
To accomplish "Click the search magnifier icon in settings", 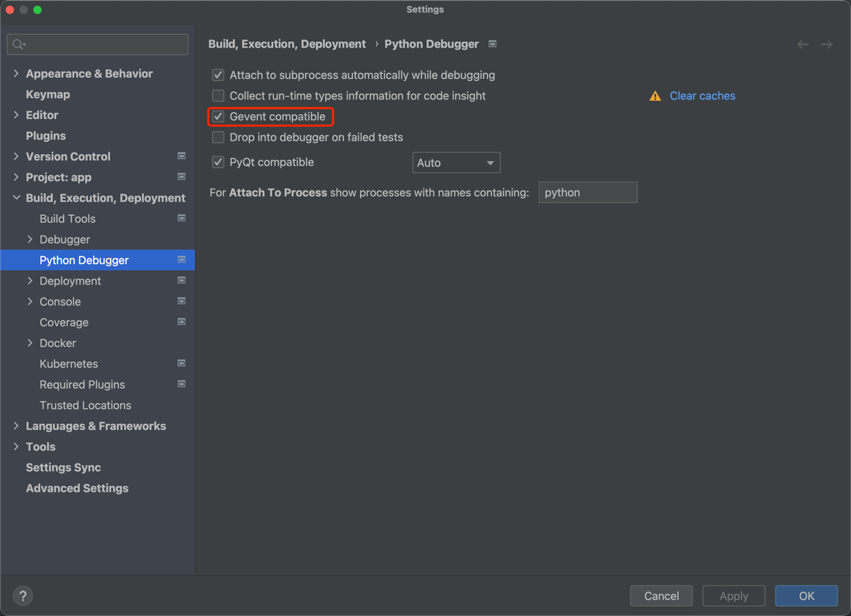I will click(19, 44).
